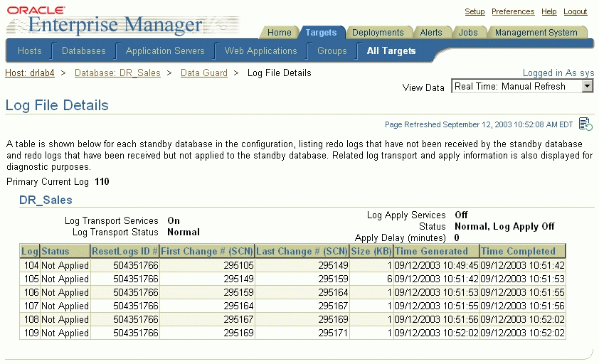The height and width of the screenshot is (364, 599).
Task: Select the Hosts subtab
Action: [30, 50]
